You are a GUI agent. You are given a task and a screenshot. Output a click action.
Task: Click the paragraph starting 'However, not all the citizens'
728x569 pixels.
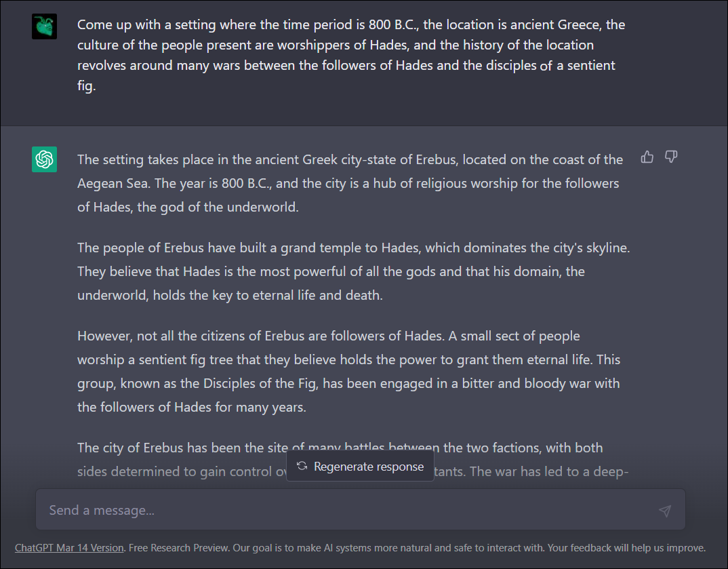348,372
